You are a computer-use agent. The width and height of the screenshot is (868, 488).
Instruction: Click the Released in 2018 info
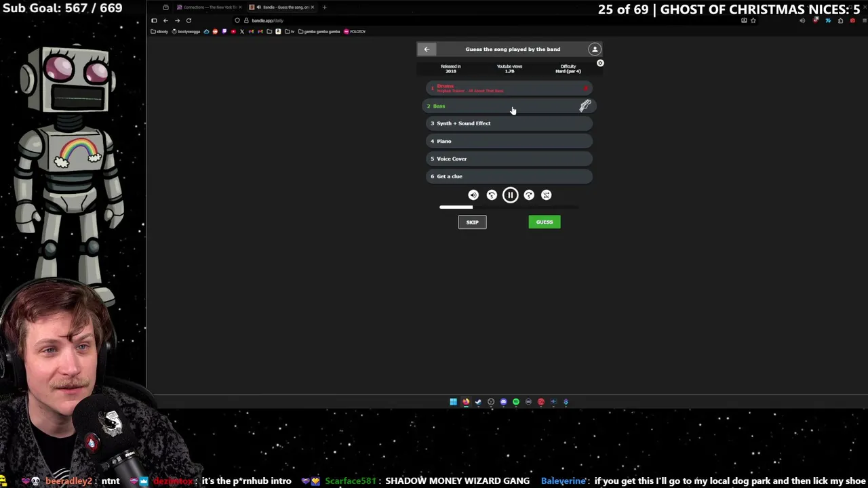(x=451, y=68)
